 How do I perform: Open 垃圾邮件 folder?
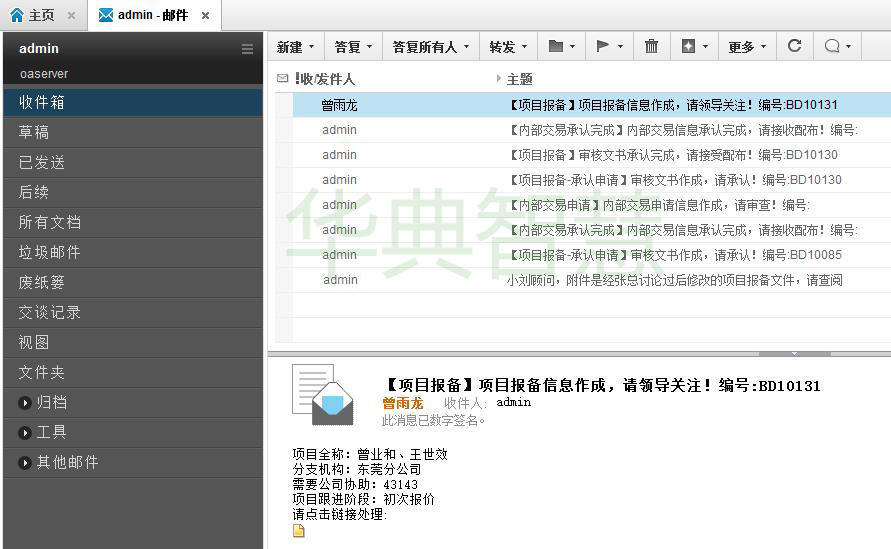coord(133,252)
